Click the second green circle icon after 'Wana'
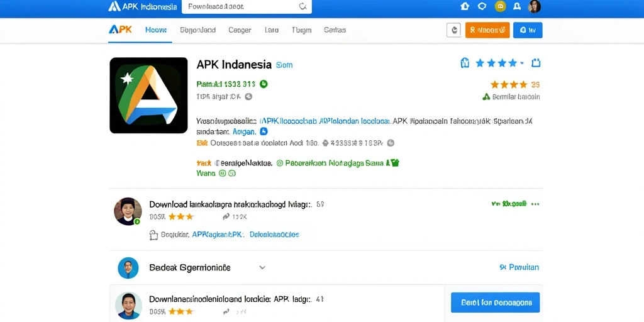Viewport: 644px width, 322px height. (x=231, y=174)
